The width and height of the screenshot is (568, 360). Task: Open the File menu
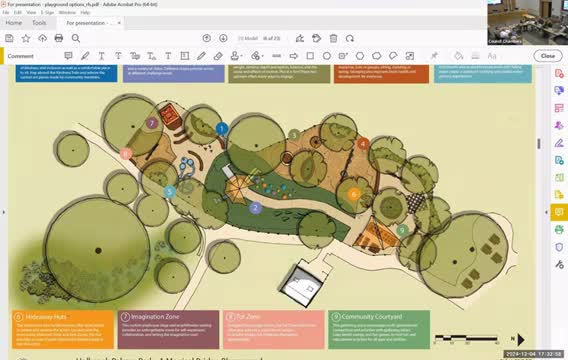(x=6, y=12)
